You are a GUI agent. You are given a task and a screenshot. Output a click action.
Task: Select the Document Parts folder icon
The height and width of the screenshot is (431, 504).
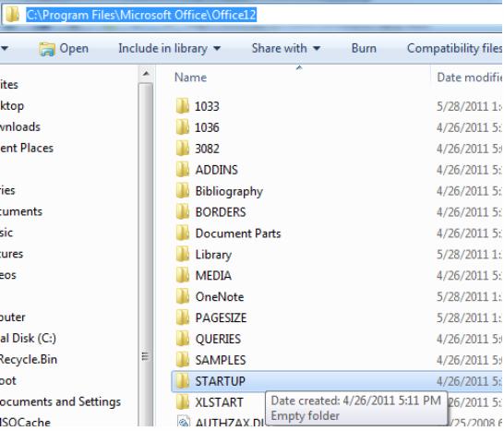tap(183, 233)
